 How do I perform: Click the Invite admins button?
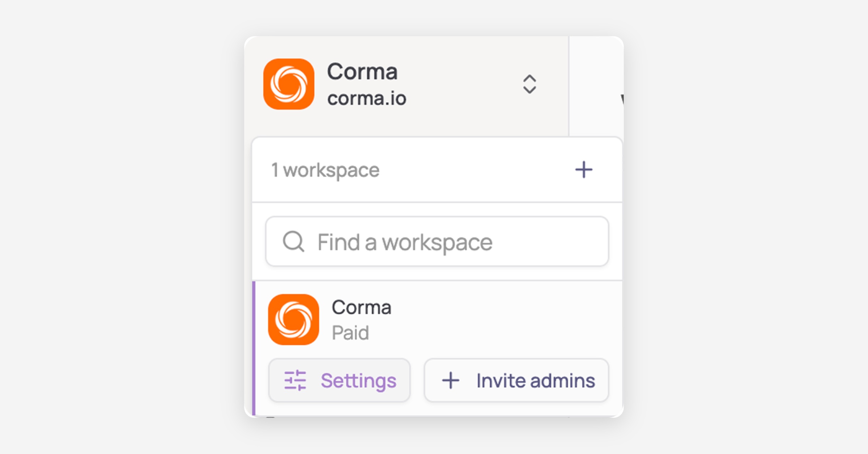pyautogui.click(x=516, y=380)
